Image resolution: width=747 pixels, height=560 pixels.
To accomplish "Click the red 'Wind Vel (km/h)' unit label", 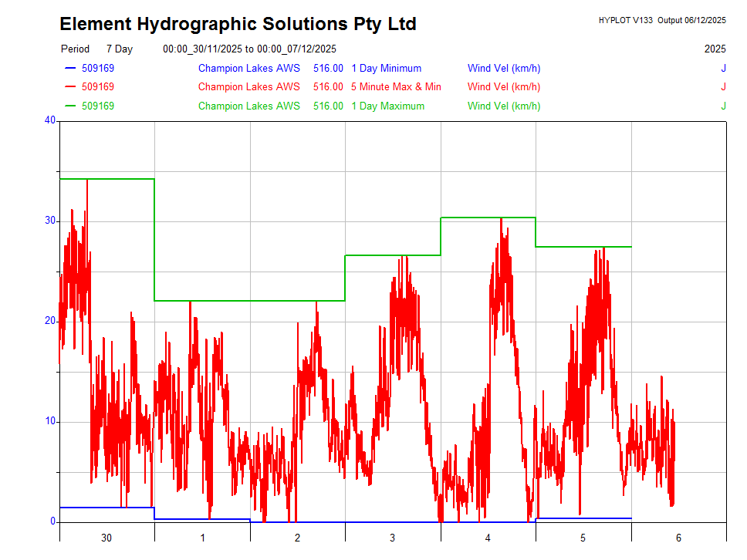I will [x=503, y=87].
